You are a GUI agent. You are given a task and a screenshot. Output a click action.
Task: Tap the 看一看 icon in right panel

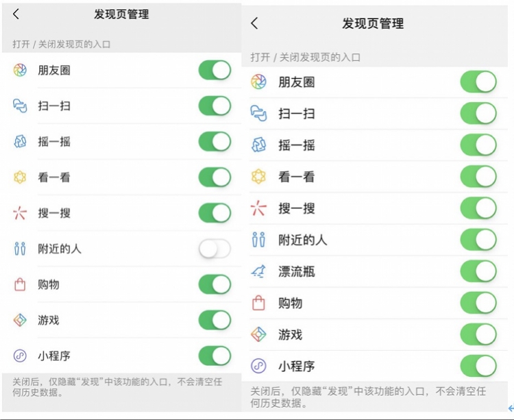coord(258,177)
